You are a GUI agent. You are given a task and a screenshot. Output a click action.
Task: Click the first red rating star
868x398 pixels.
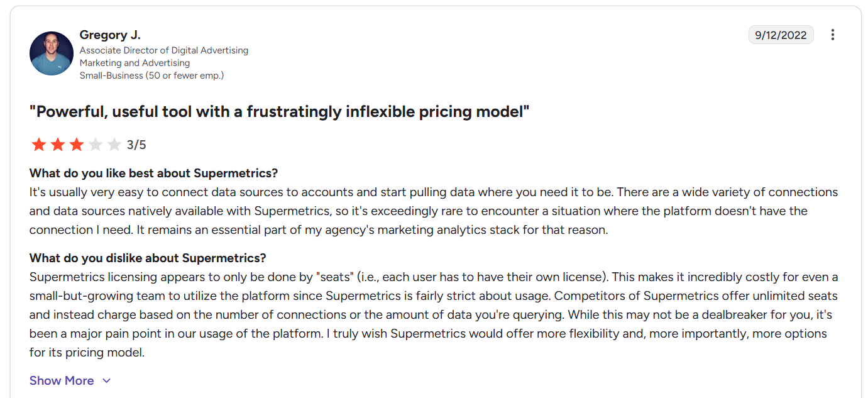click(39, 145)
